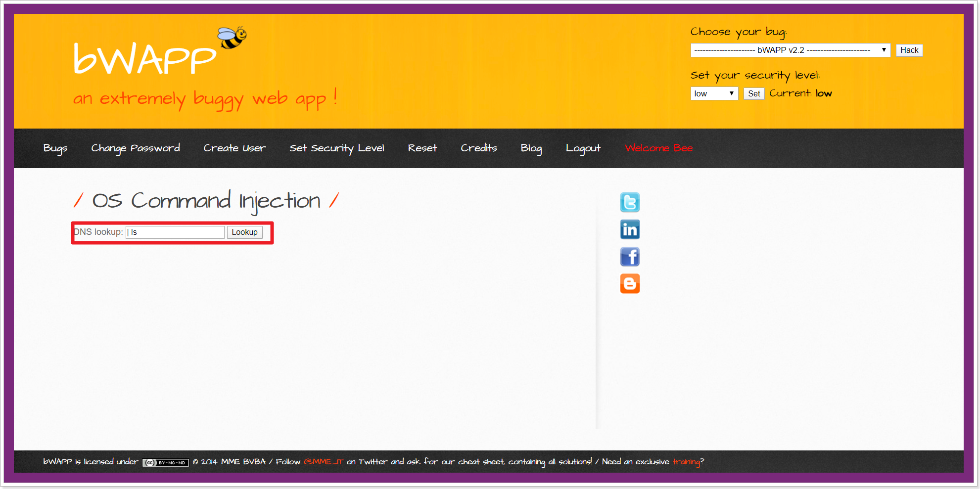Image resolution: width=980 pixels, height=489 pixels.
Task: Click the 'Welcome Bee' text
Action: click(659, 148)
